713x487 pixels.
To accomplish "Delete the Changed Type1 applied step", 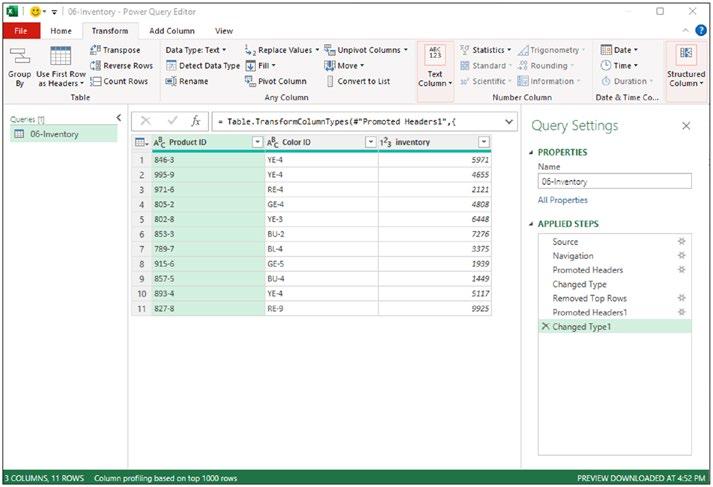I will [x=544, y=327].
